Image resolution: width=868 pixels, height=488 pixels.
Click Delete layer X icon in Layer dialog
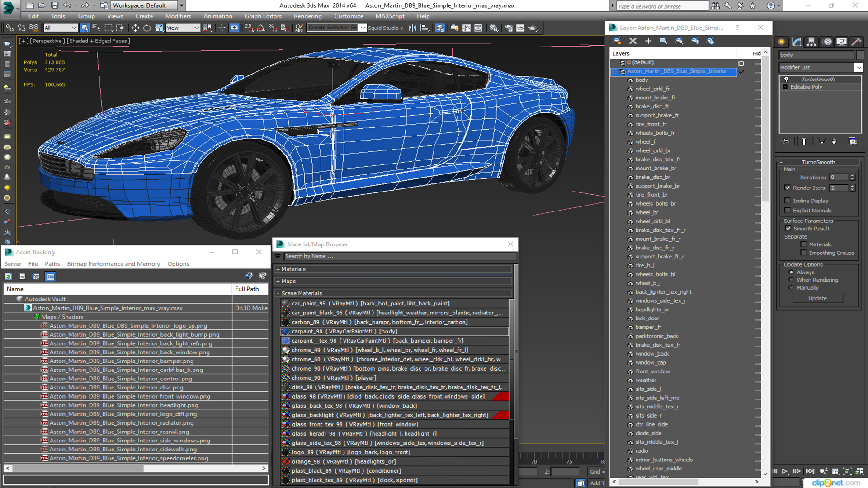point(633,41)
